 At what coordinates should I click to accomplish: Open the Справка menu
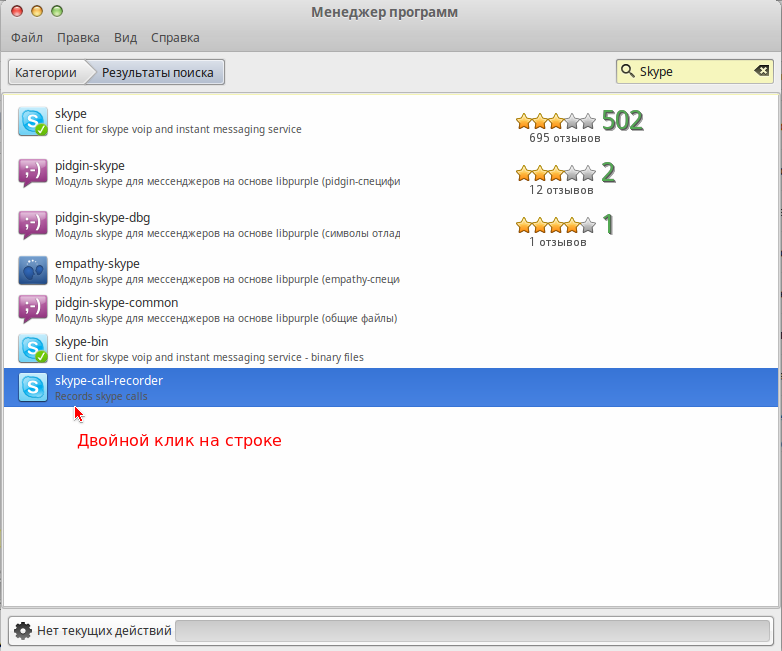pyautogui.click(x=175, y=38)
